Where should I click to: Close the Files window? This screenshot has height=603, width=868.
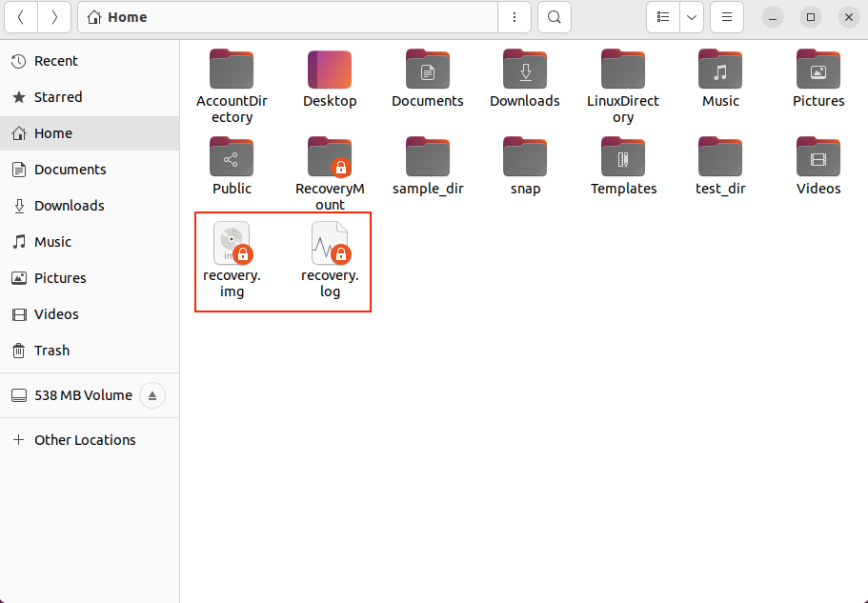(849, 18)
